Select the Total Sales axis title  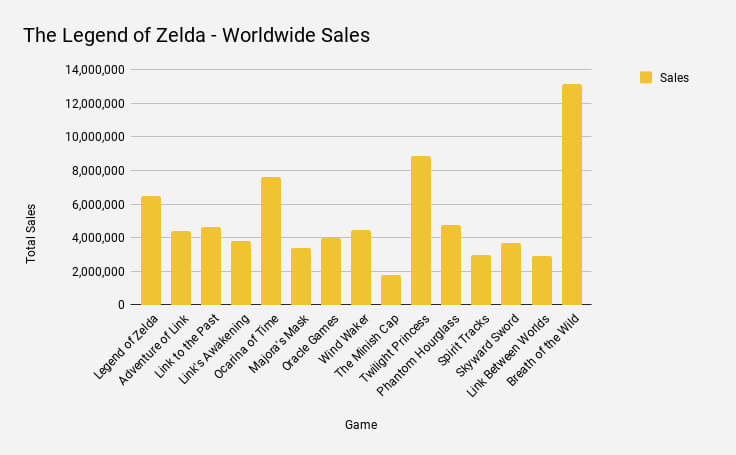(x=31, y=234)
